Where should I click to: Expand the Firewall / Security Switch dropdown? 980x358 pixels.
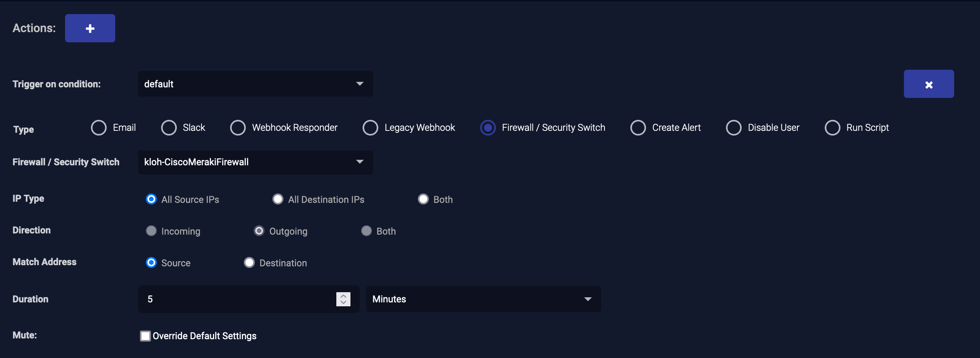[255, 162]
